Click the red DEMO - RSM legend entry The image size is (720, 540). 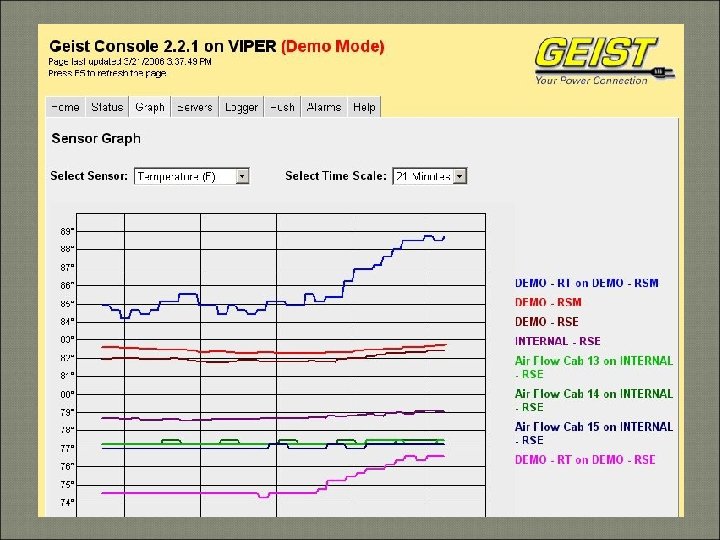click(x=548, y=302)
